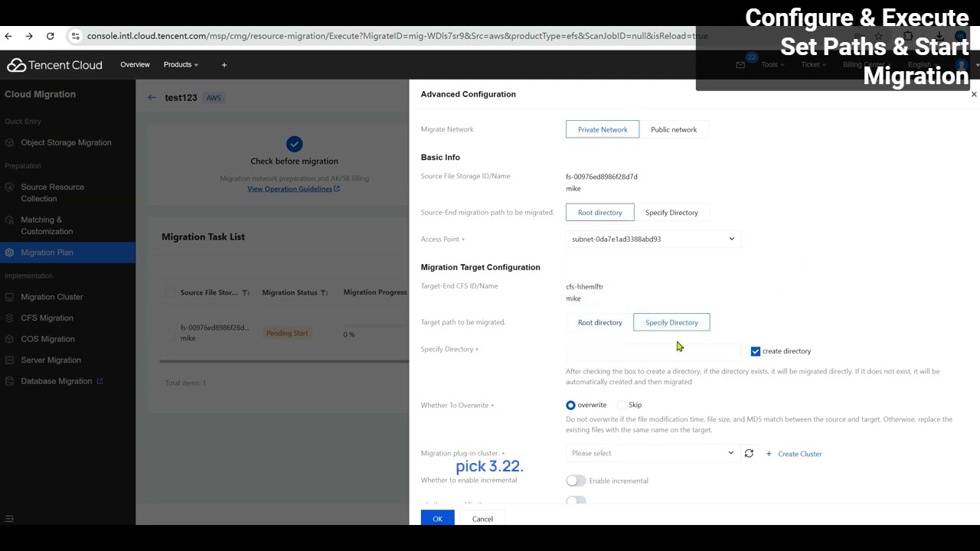Click the cfs-hhemlftr target CFS ID

click(x=585, y=286)
